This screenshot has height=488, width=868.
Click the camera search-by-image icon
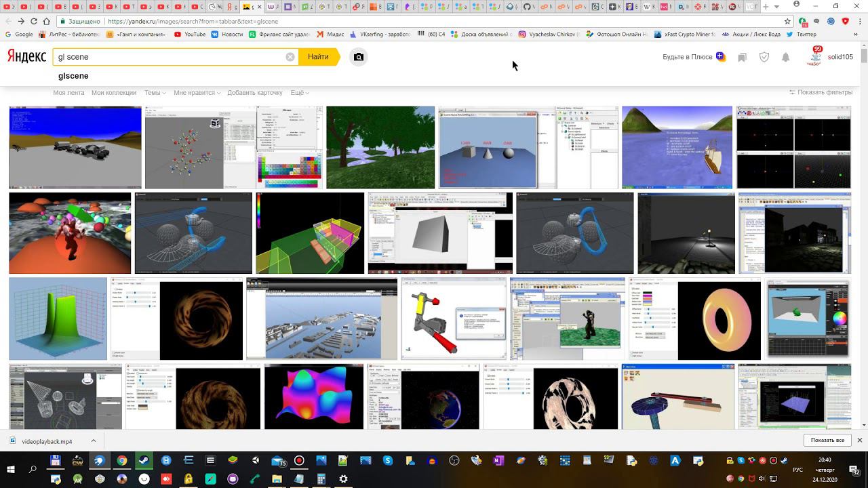coord(359,57)
